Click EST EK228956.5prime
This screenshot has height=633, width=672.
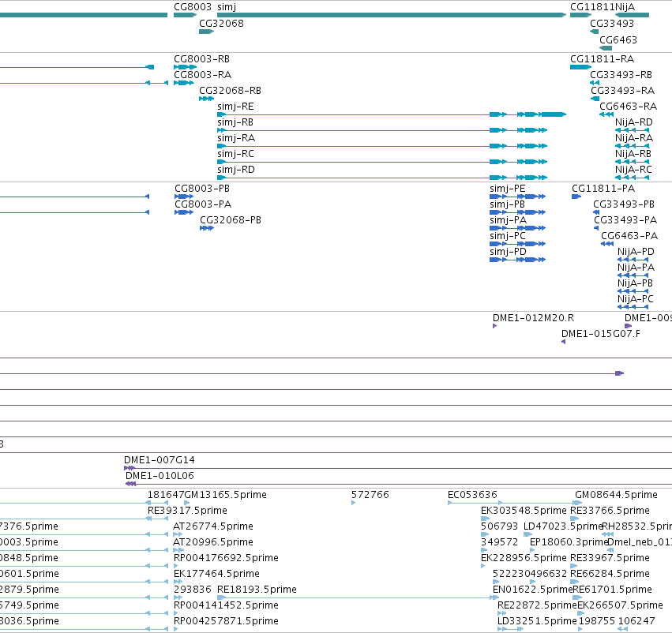click(x=524, y=559)
